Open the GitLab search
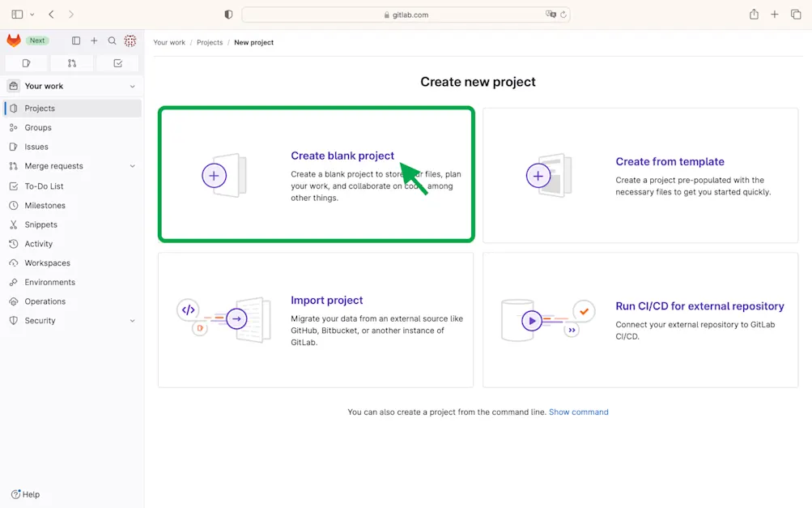812x508 pixels. 111,41
